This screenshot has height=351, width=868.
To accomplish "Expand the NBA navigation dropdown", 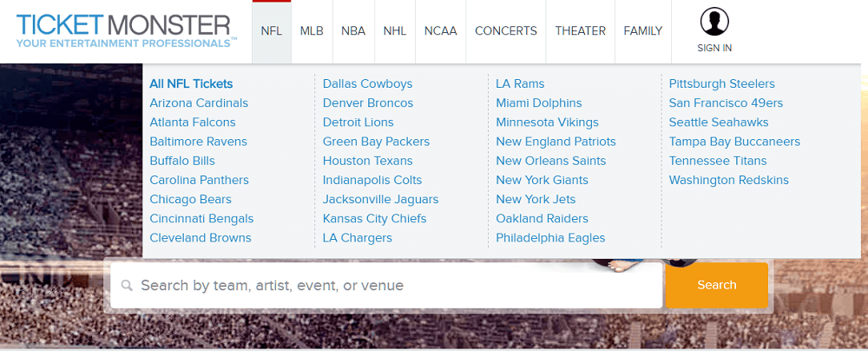I will [x=353, y=31].
